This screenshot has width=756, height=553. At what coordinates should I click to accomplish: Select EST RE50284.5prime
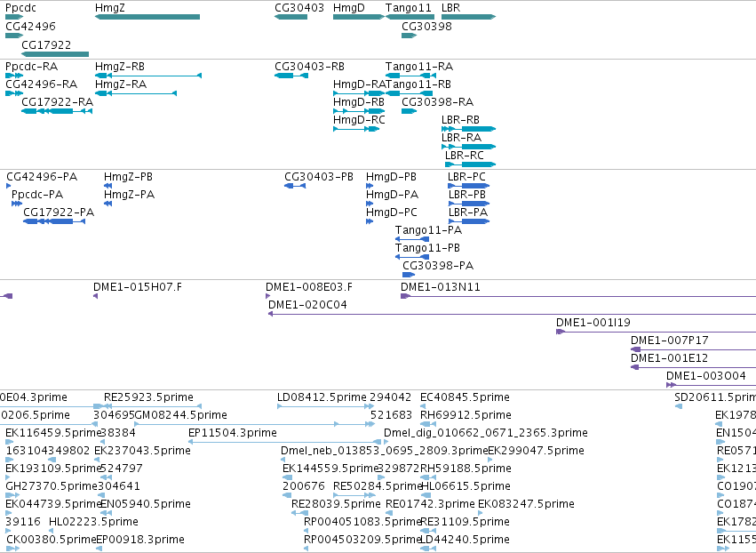pyautogui.click(x=378, y=486)
